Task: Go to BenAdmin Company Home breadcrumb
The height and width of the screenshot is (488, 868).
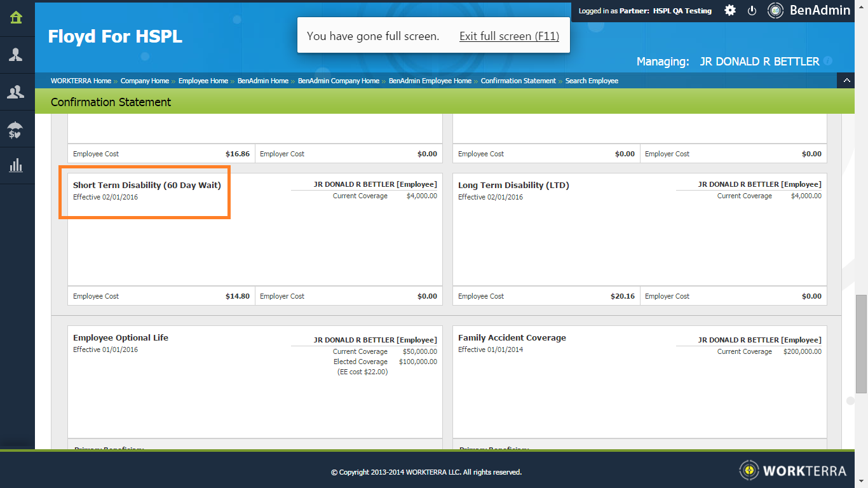Action: (x=338, y=81)
